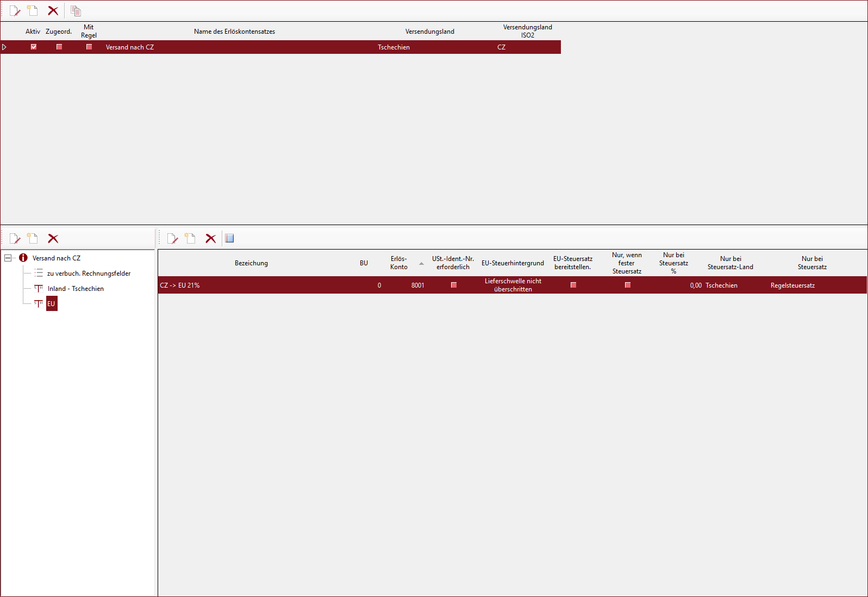868x597 pixels.
Task: Click the copy icon in the top toolbar
Action: coord(76,11)
